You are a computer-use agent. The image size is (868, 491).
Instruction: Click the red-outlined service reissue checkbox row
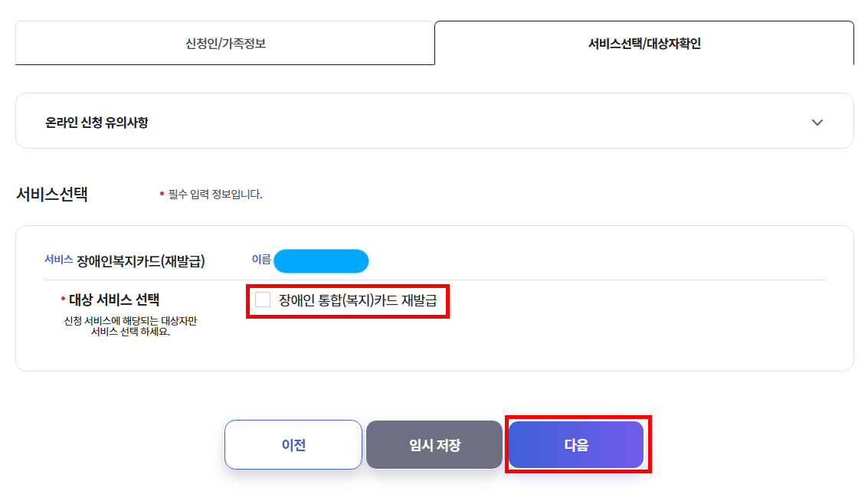pos(348,301)
